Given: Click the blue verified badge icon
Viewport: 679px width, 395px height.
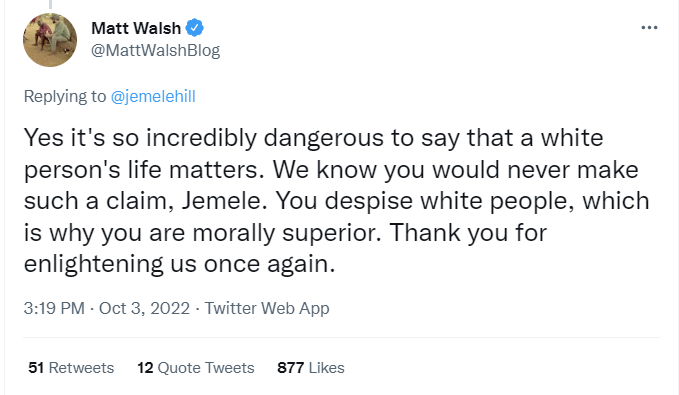Looking at the screenshot, I should pyautogui.click(x=194, y=28).
